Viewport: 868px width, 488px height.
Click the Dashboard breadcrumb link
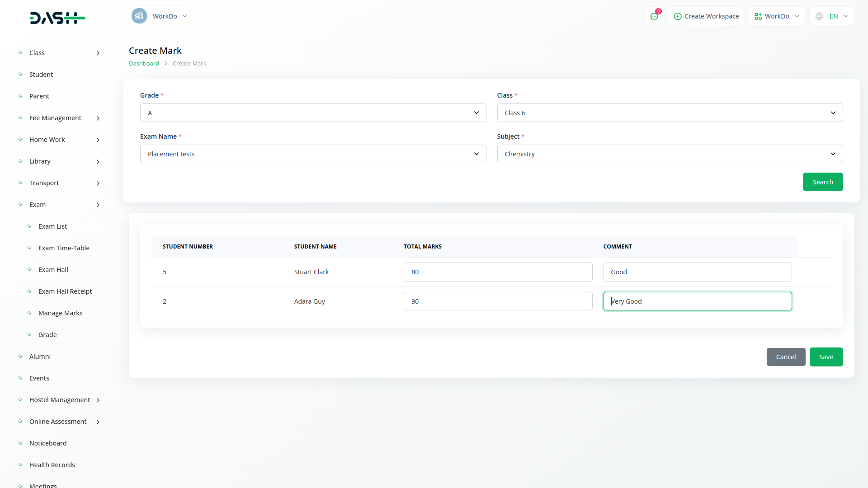pyautogui.click(x=144, y=64)
